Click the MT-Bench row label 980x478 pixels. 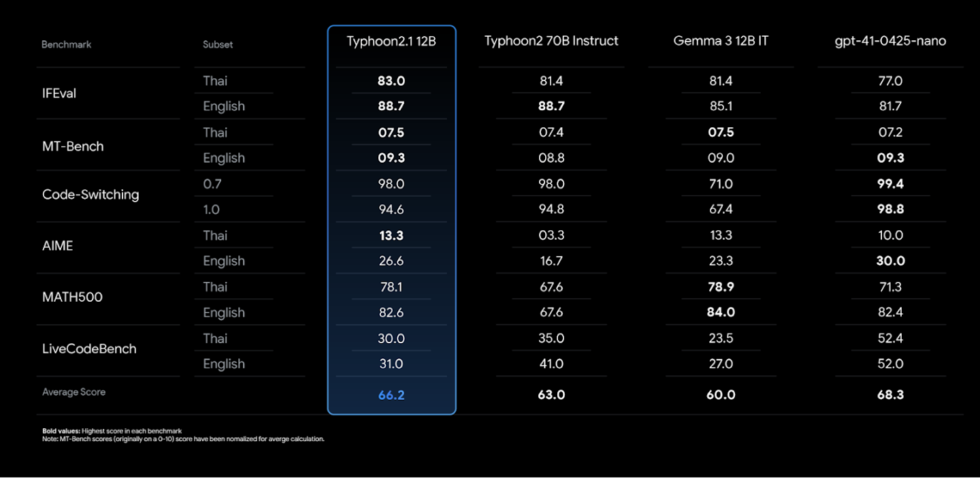73,146
